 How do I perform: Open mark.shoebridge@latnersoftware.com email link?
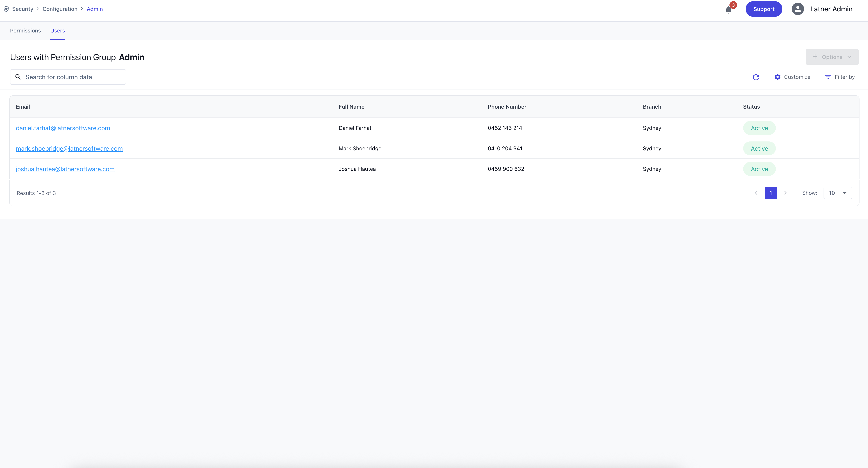click(69, 149)
